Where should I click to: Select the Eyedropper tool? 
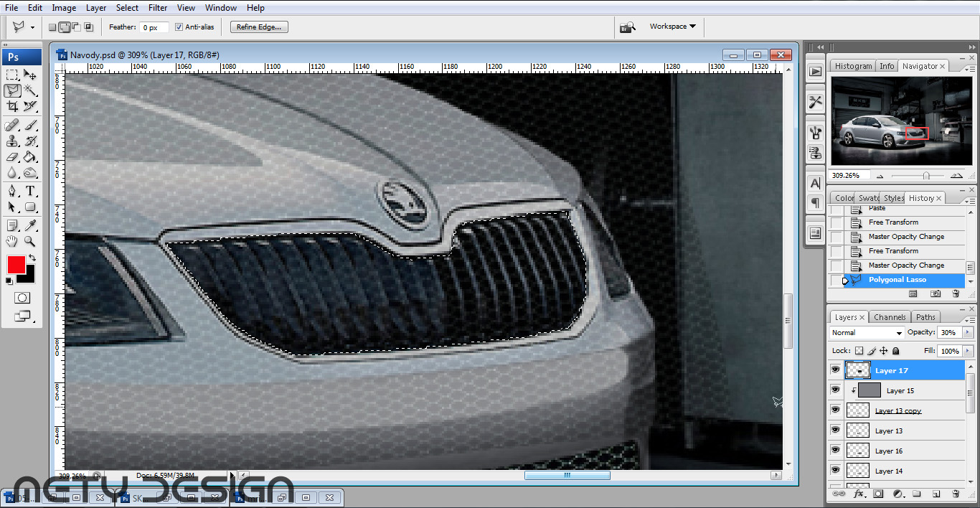[x=30, y=225]
